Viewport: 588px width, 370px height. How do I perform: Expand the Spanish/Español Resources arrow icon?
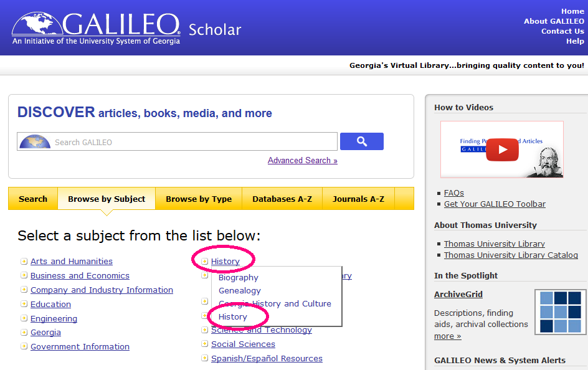coord(204,358)
